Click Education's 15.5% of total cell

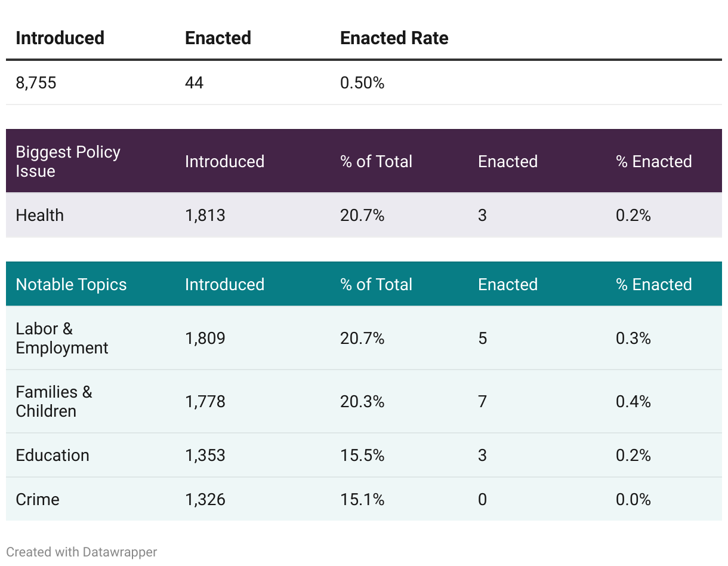click(362, 456)
